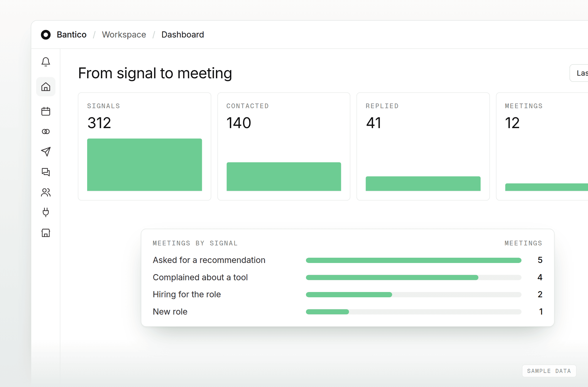Open the people contacts icon
Viewport: 588px width, 387px height.
[46, 192]
